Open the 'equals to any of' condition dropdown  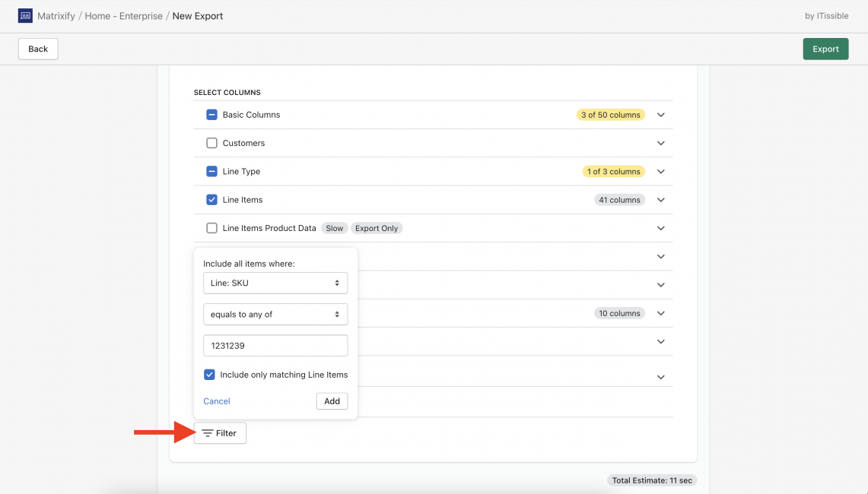(275, 314)
